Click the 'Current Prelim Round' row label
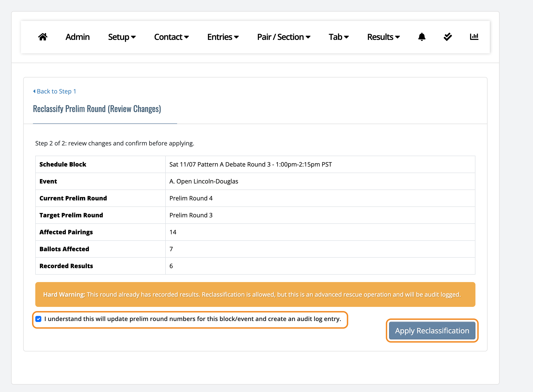The width and height of the screenshot is (533, 392). (73, 198)
